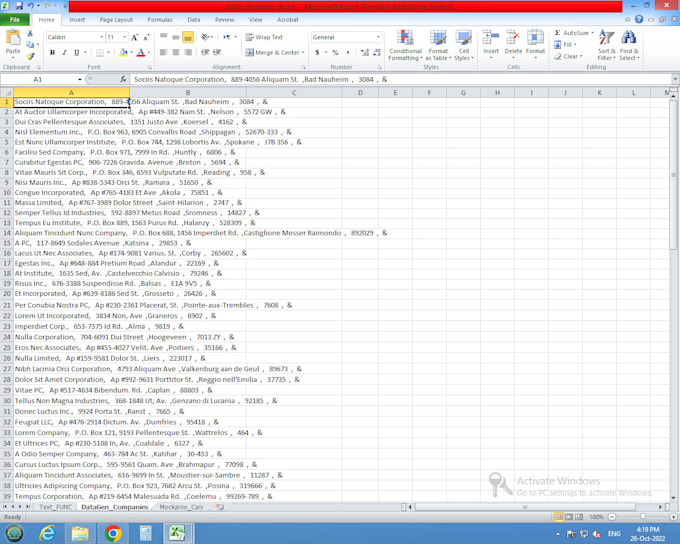Open the Cell Styles gallery
The height and width of the screenshot is (544, 680).
(464, 46)
